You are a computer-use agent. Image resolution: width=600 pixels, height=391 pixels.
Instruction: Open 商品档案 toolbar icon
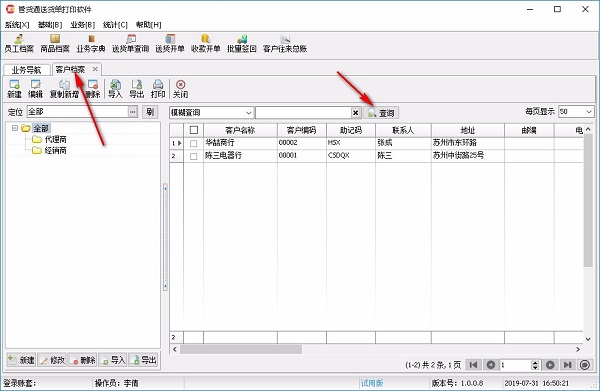pyautogui.click(x=55, y=43)
